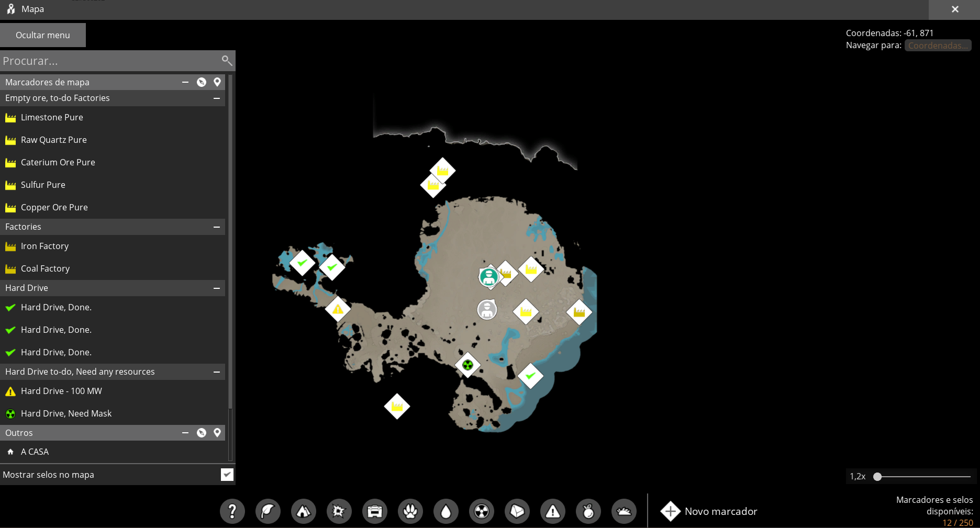Image resolution: width=980 pixels, height=528 pixels.
Task: Toggle map pin visibility for Outros
Action: (217, 433)
